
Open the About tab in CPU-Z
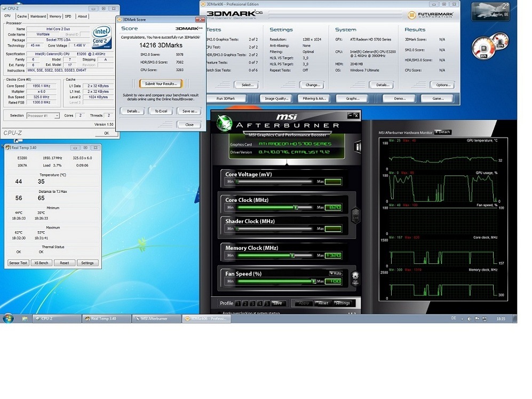82,17
